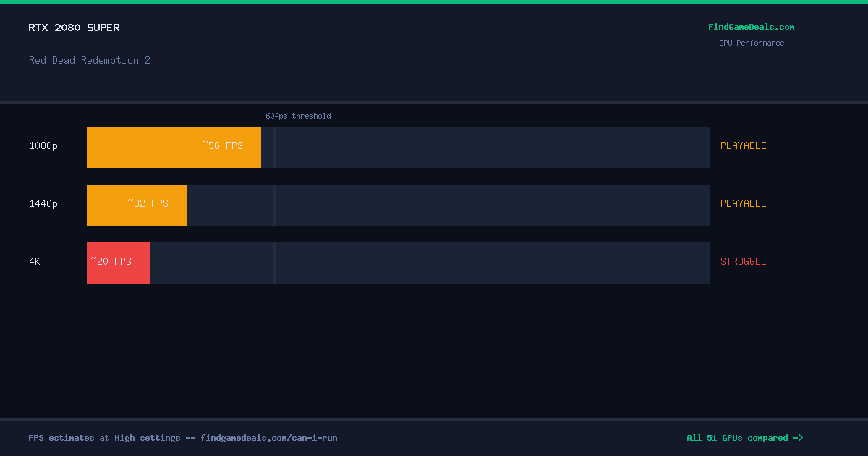Select the 4K resolution label
Image resolution: width=868 pixels, height=456 pixels.
tap(35, 261)
